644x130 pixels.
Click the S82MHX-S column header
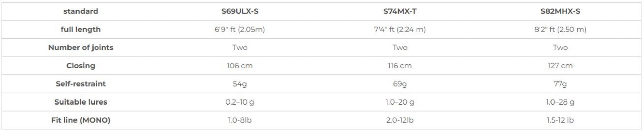coord(560,11)
